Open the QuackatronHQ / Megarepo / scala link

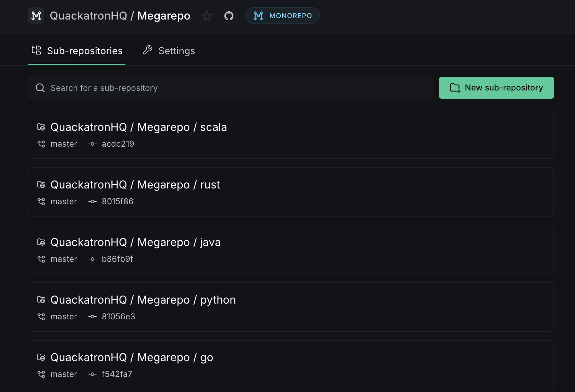point(138,127)
